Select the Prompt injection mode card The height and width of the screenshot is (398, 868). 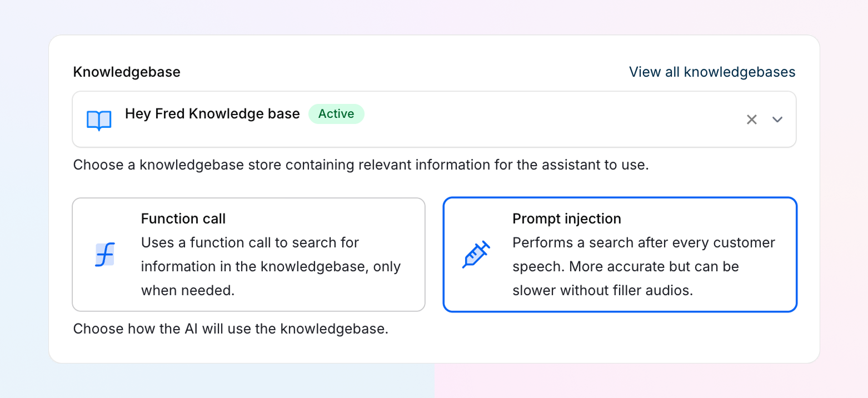[620, 254]
